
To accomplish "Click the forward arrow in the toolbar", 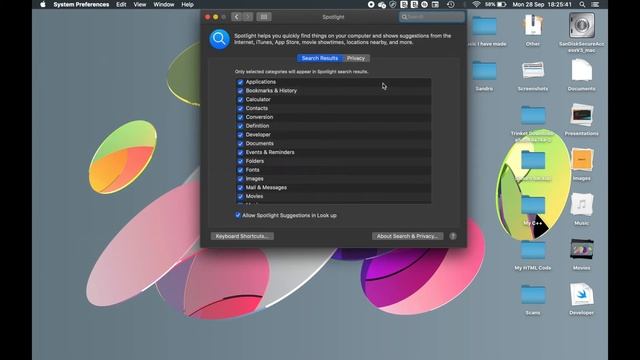I will (247, 17).
